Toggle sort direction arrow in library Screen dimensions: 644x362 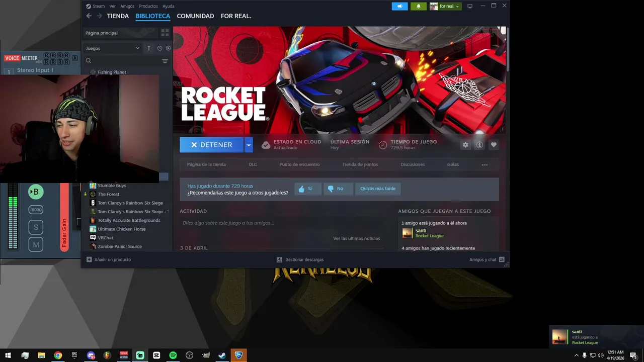[x=149, y=48]
